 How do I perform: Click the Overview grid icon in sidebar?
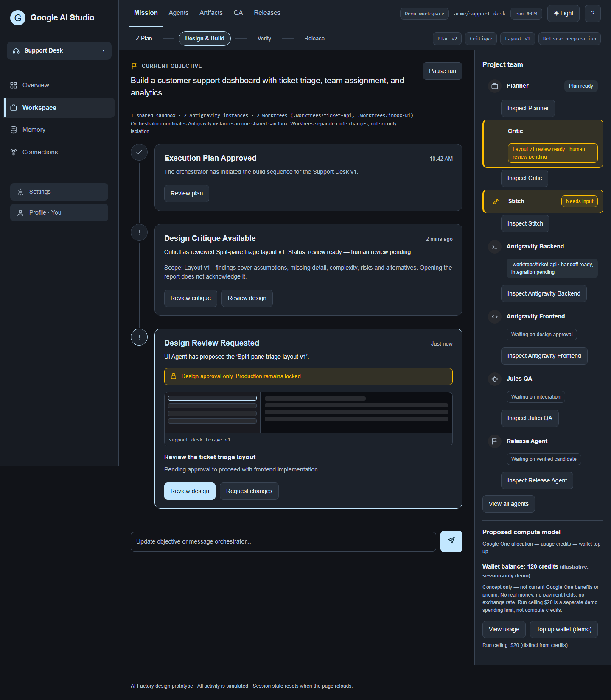(x=14, y=85)
